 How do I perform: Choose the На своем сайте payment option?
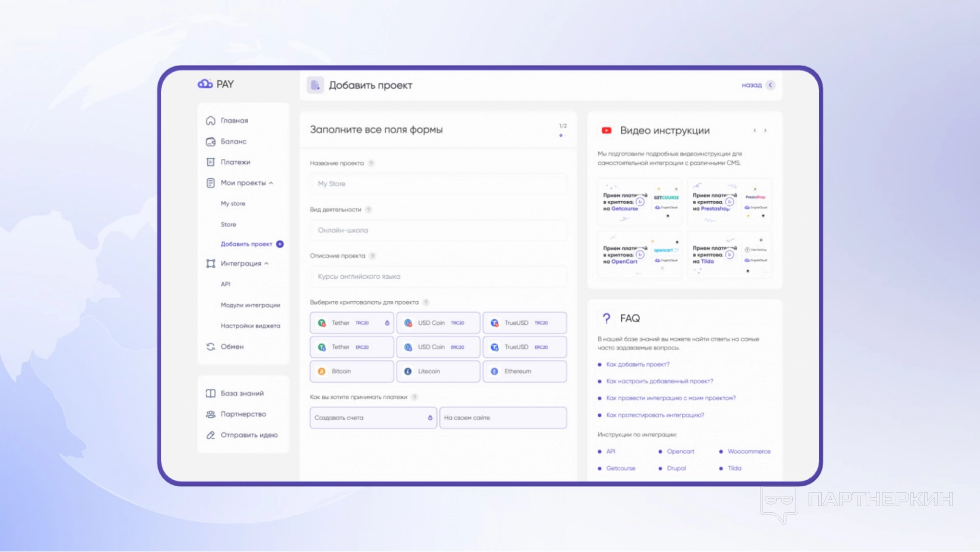(x=503, y=418)
